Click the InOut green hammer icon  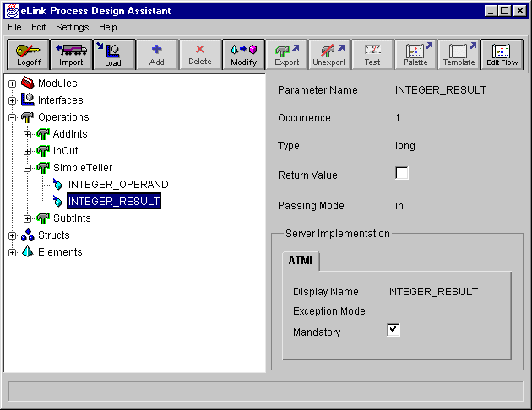point(43,151)
